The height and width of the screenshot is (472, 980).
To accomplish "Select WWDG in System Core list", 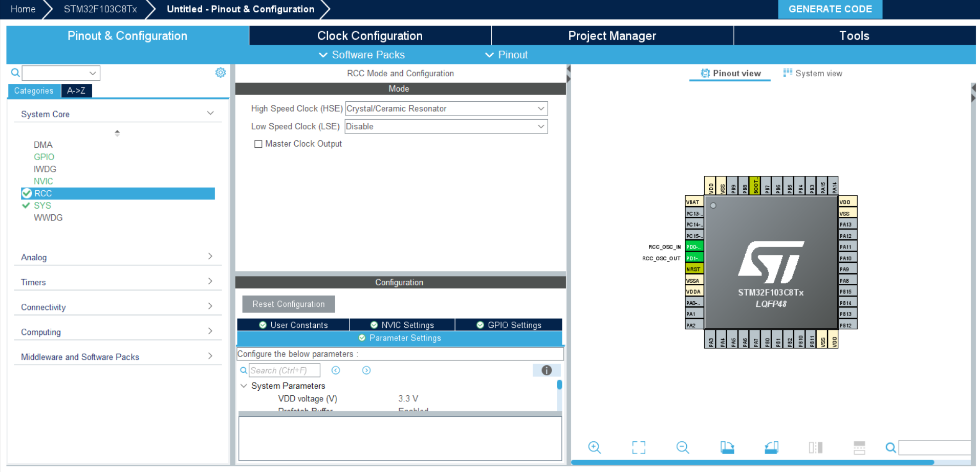I will pos(48,218).
